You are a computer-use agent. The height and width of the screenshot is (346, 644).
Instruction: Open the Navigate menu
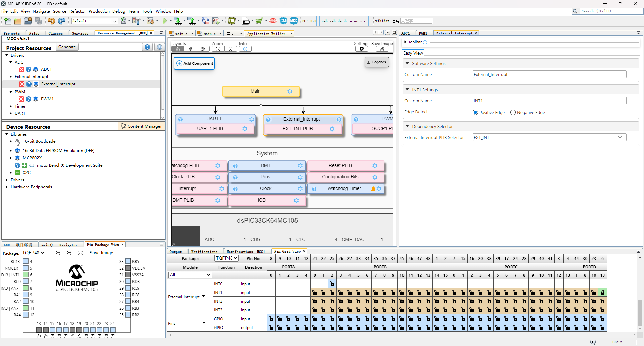pos(41,11)
